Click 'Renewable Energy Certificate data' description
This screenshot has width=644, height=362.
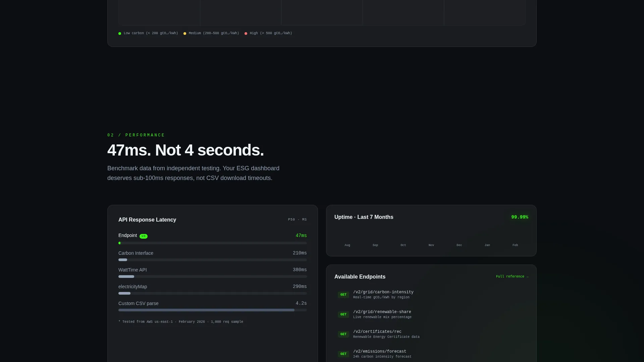(x=386, y=337)
